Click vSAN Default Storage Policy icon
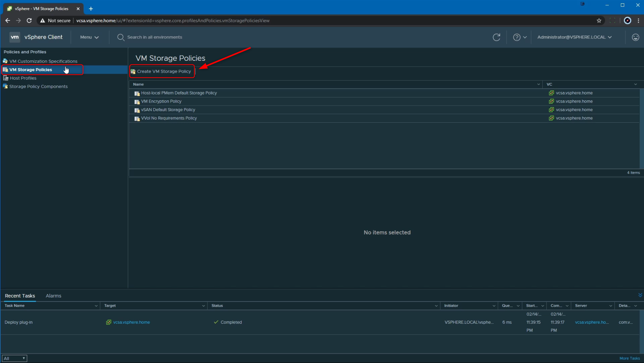Image resolution: width=644 pixels, height=363 pixels. click(x=137, y=110)
